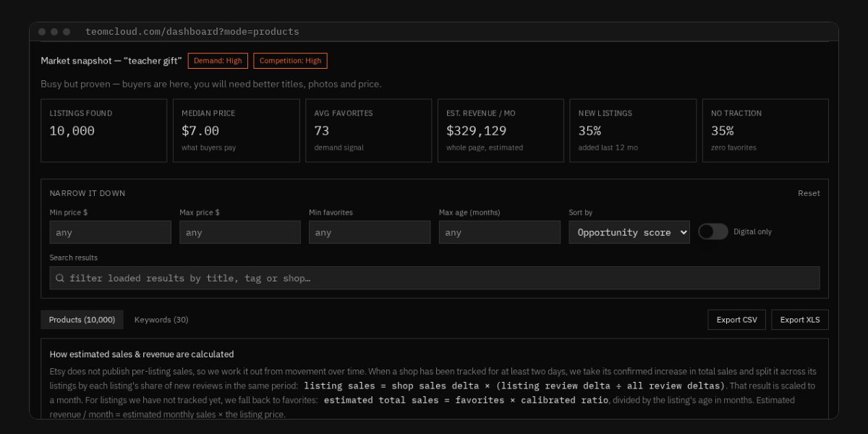Click the search magnifier icon in results filter
Viewport: 868px width, 434px height.
59,278
